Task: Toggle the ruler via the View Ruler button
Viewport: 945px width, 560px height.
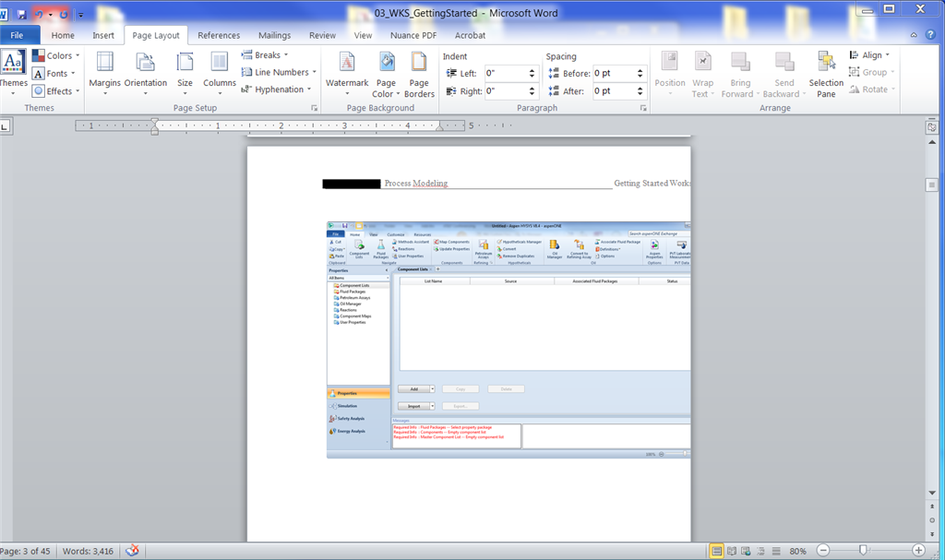Action: pos(932,127)
